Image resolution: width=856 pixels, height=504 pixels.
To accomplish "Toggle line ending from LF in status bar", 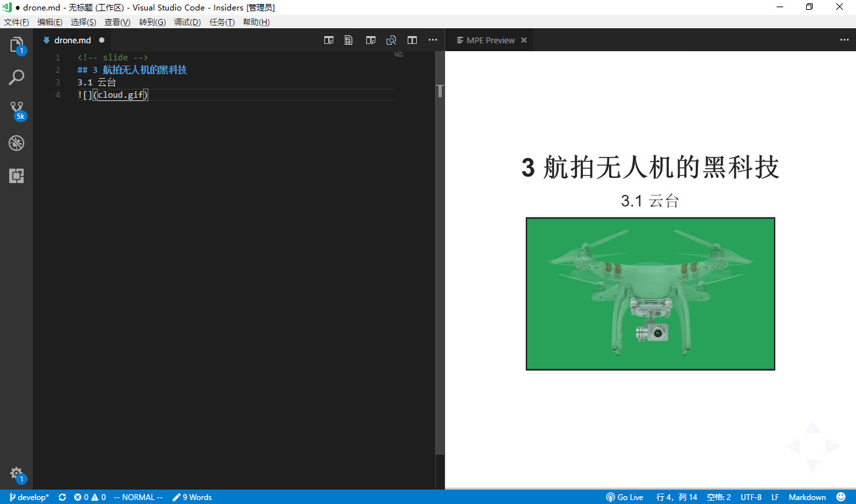I will click(775, 497).
